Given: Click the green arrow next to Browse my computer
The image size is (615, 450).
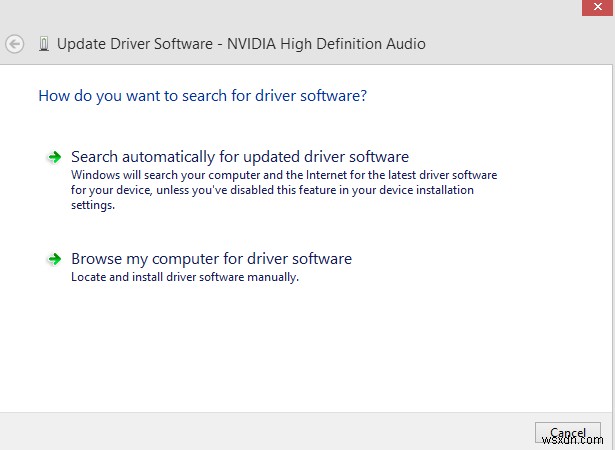Looking at the screenshot, I should (55, 259).
